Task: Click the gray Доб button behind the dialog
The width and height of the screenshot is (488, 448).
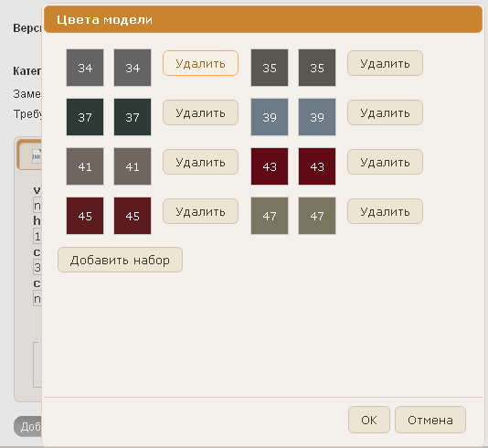Action: (x=28, y=427)
